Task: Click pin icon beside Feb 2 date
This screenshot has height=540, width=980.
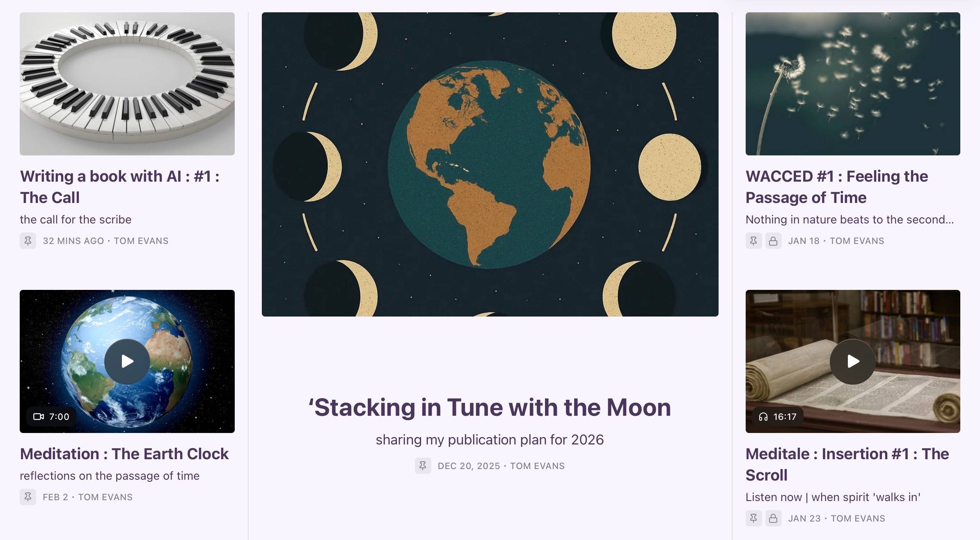Action: pyautogui.click(x=28, y=497)
